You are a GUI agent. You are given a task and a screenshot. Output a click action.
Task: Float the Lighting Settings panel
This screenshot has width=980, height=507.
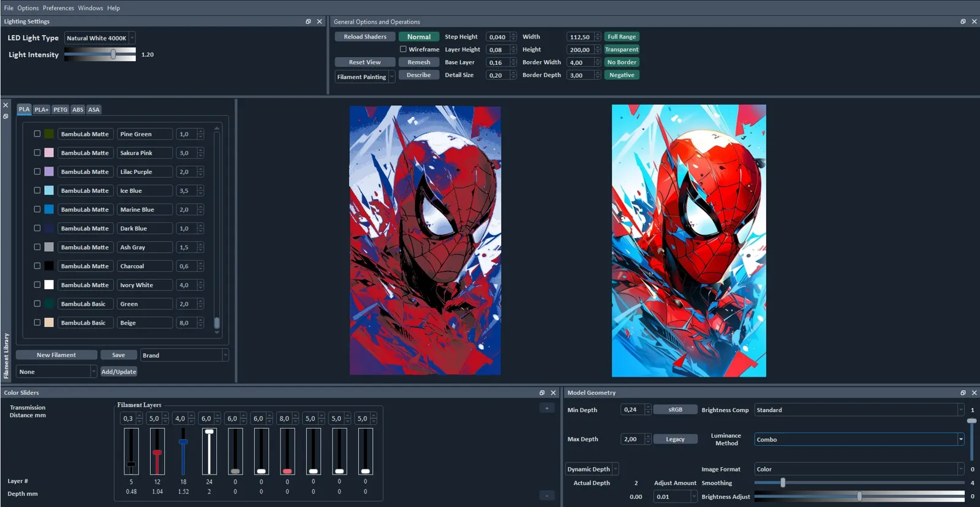[x=308, y=21]
